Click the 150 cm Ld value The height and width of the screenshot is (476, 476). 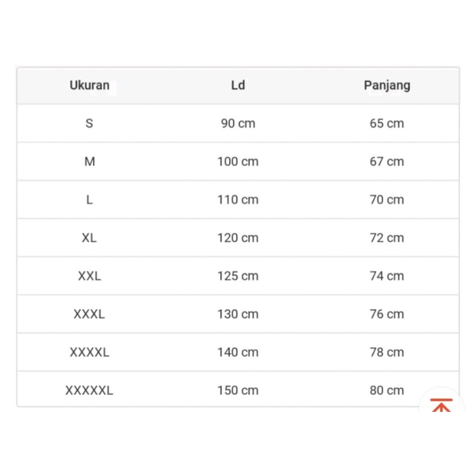pyautogui.click(x=238, y=390)
